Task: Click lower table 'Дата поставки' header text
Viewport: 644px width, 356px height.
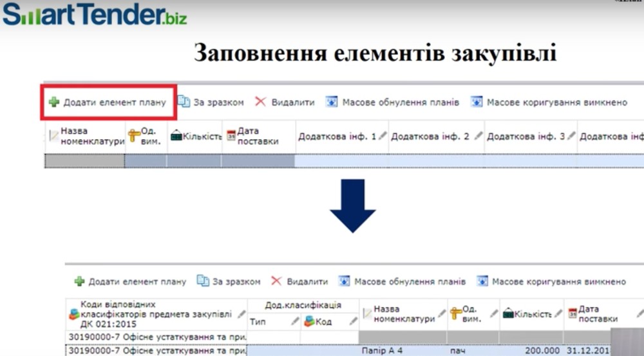Action: (x=598, y=314)
